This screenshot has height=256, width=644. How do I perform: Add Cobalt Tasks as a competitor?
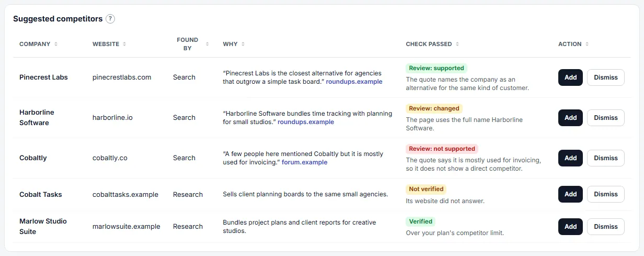click(x=570, y=194)
